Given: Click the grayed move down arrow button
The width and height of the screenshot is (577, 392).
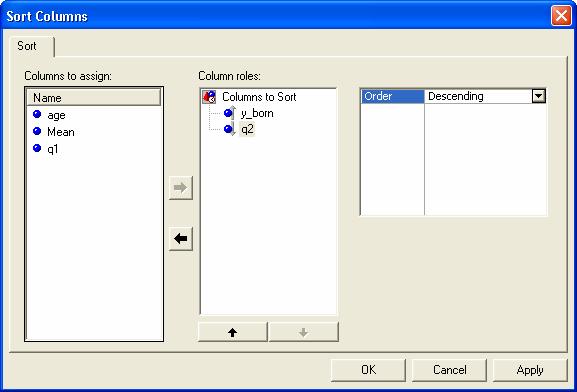Looking at the screenshot, I should point(304,332).
